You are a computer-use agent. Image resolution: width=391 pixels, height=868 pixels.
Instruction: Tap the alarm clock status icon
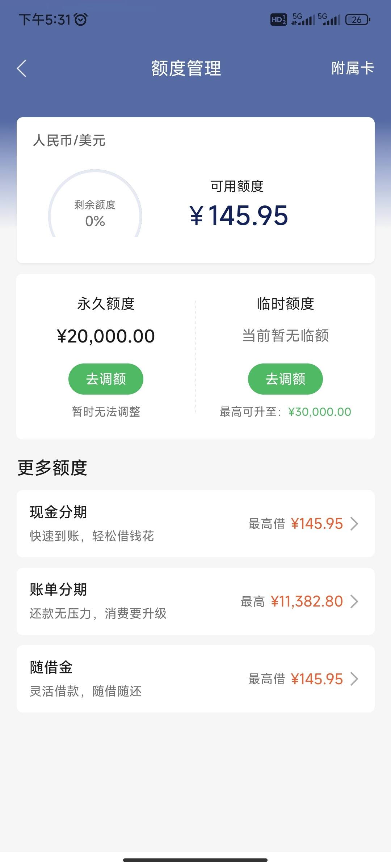[80, 20]
